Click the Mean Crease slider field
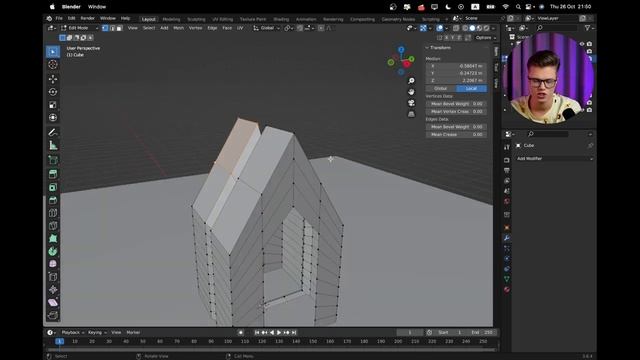Image resolution: width=640 pixels, height=360 pixels. [456, 134]
